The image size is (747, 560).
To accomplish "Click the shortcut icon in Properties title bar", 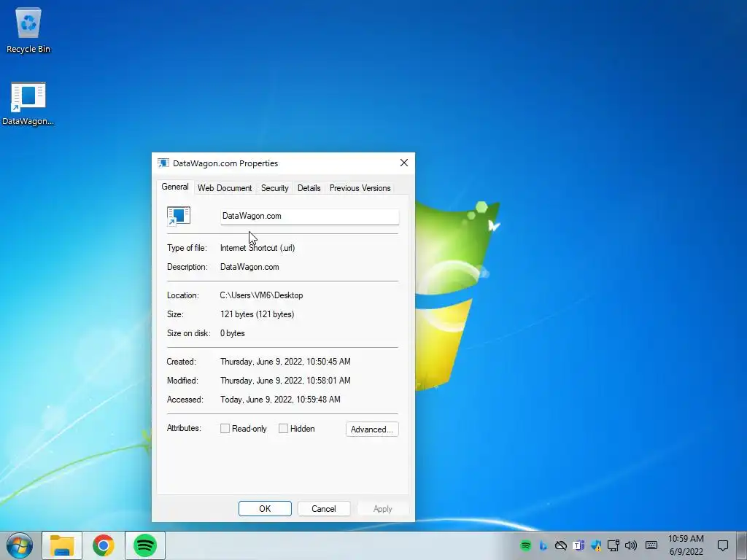I will [163, 163].
